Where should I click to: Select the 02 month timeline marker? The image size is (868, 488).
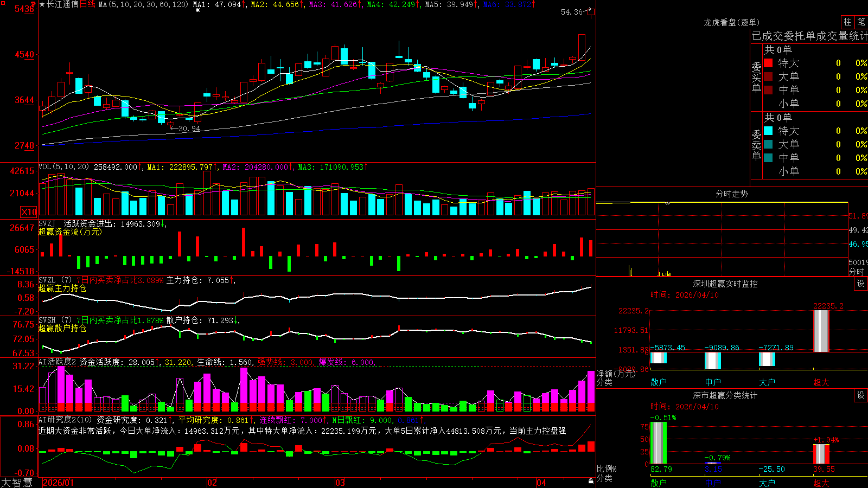[212, 483]
